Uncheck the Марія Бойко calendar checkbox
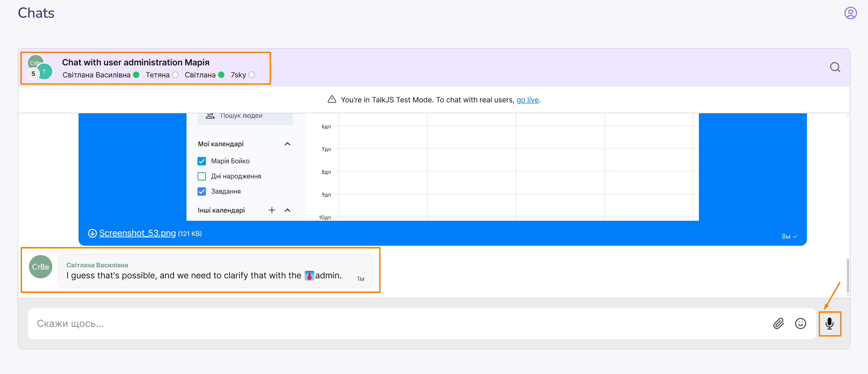868x374 pixels. (x=202, y=161)
